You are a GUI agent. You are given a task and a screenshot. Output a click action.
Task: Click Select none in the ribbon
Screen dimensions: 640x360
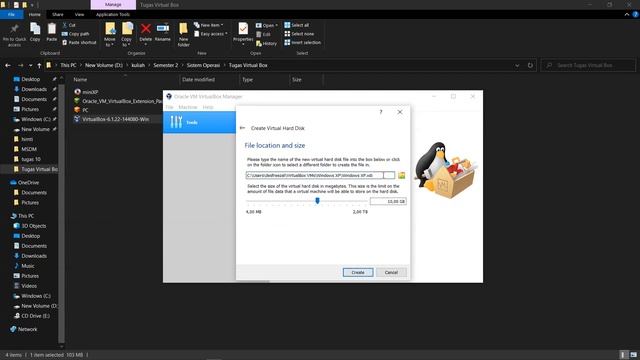tap(299, 34)
